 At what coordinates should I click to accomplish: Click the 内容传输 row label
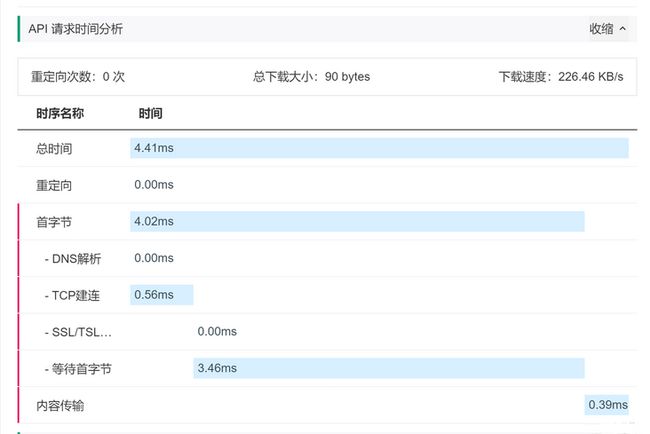click(60, 405)
